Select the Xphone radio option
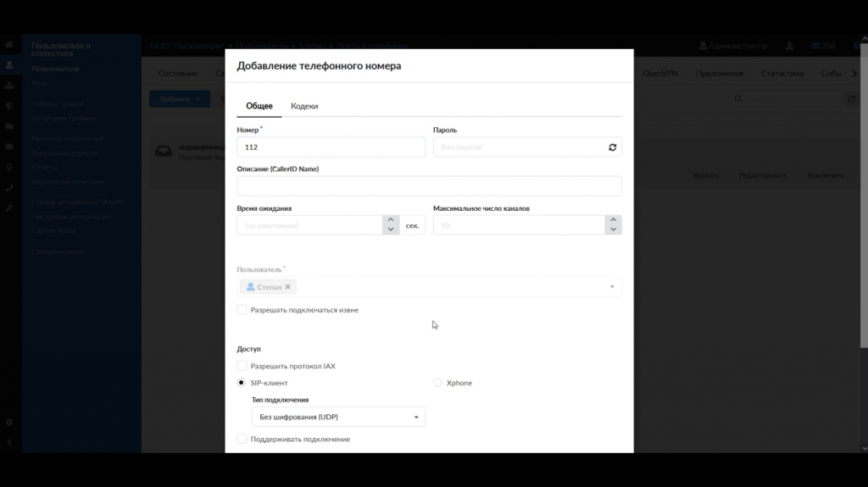 pyautogui.click(x=437, y=383)
